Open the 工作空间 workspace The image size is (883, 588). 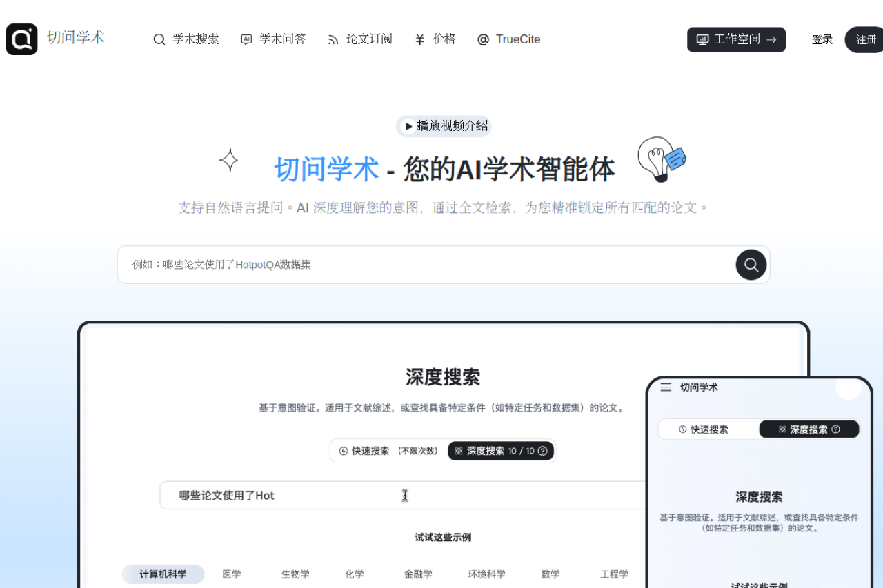(x=735, y=39)
